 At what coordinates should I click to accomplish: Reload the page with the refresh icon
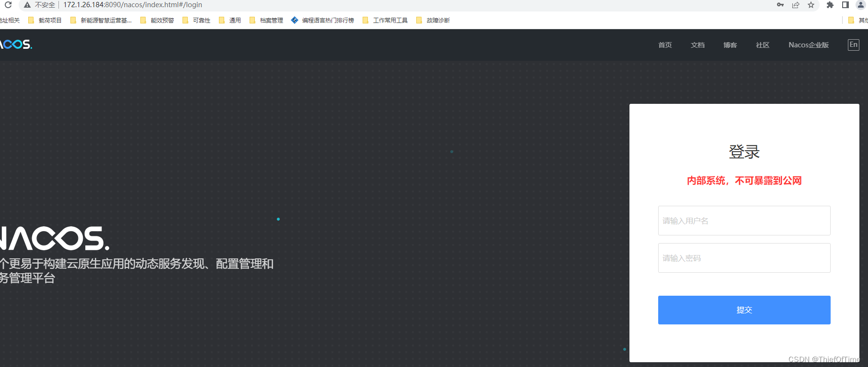pos(8,5)
